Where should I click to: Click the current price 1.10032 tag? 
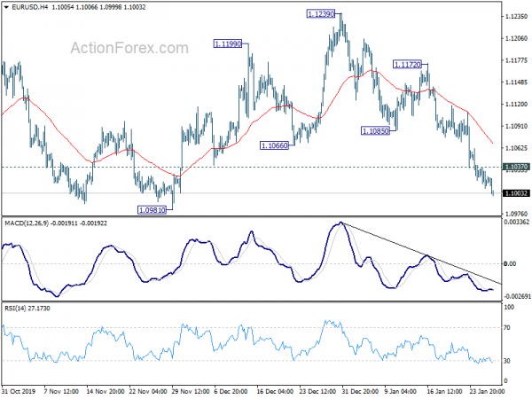coord(516,193)
